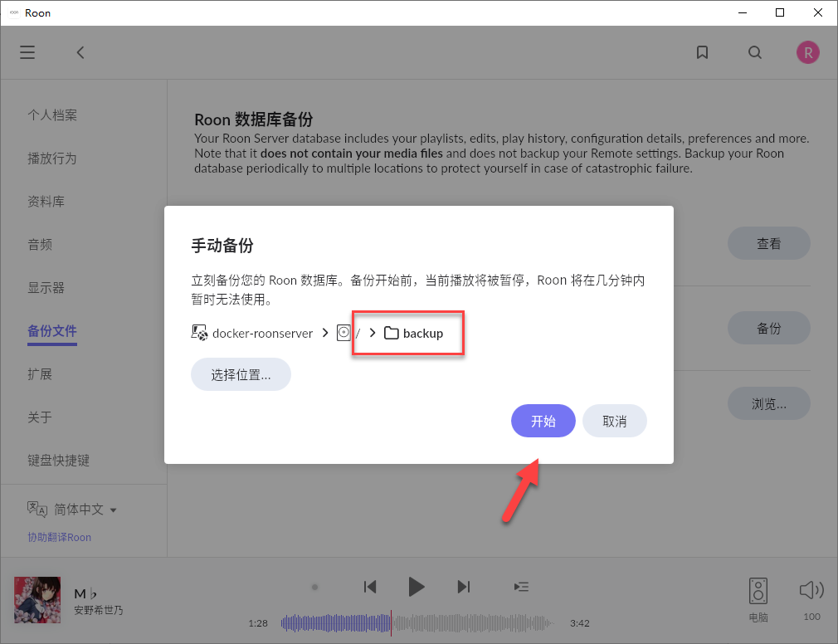Open the 音频 settings tab
The width and height of the screenshot is (838, 644).
[x=40, y=245]
